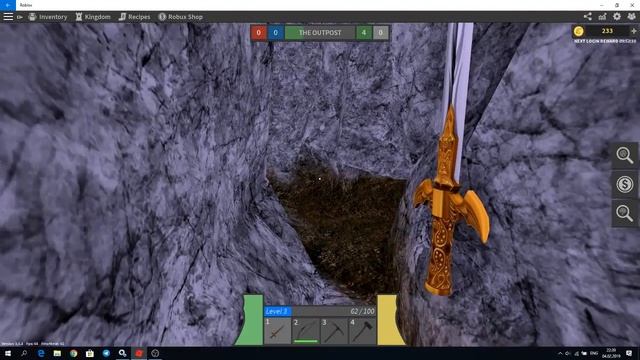The width and height of the screenshot is (640, 360).
Task: Click the blue team score 0
Action: (x=276, y=33)
